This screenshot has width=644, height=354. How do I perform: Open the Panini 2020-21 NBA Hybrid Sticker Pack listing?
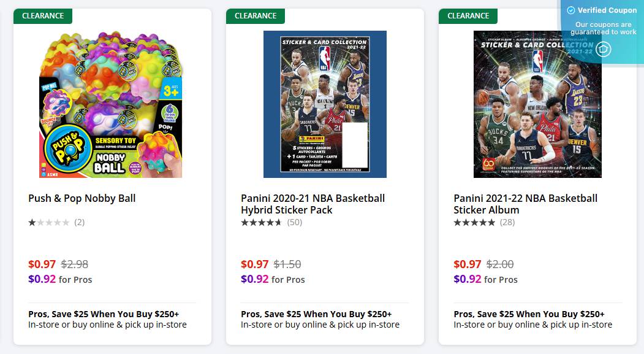click(x=312, y=204)
